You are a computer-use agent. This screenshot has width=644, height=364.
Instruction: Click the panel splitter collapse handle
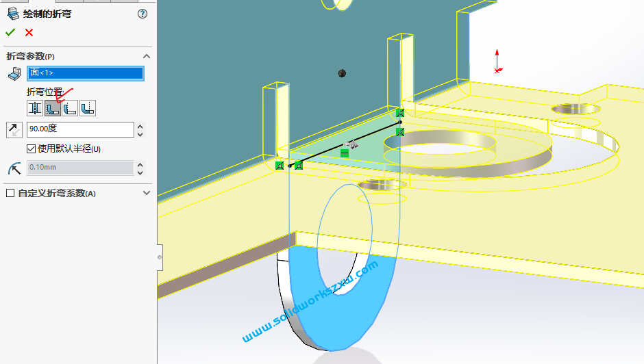160,257
